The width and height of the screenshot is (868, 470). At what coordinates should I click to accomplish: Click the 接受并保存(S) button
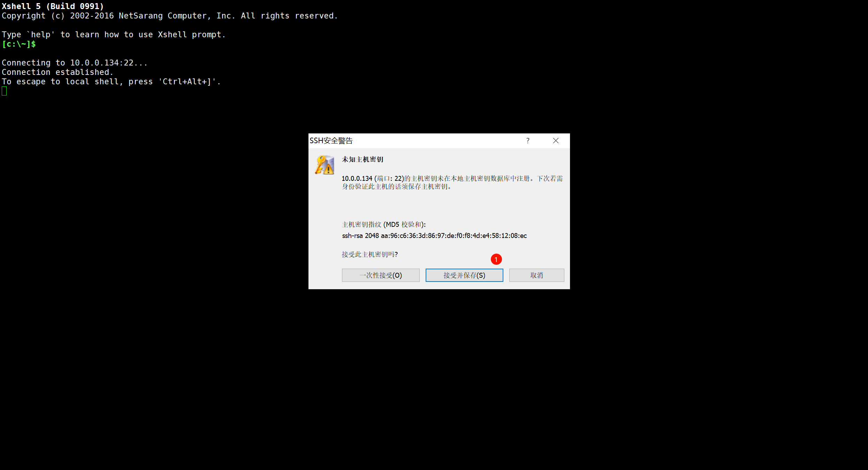pyautogui.click(x=464, y=275)
